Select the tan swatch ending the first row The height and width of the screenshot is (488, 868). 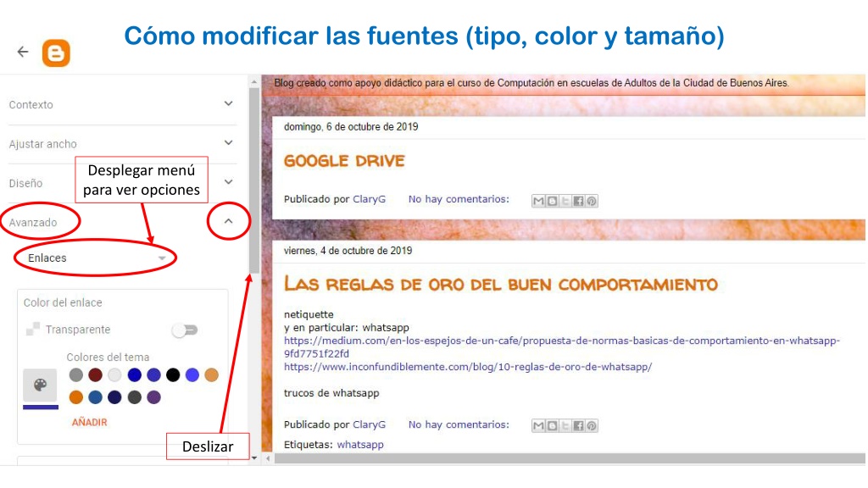coord(211,375)
